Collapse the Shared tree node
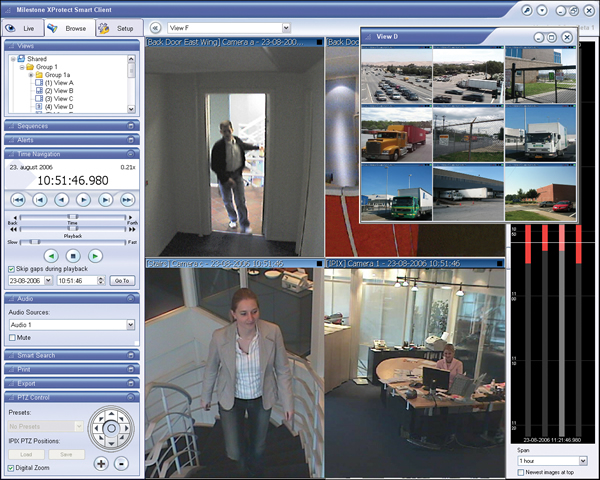The image size is (600, 480). pos(13,59)
